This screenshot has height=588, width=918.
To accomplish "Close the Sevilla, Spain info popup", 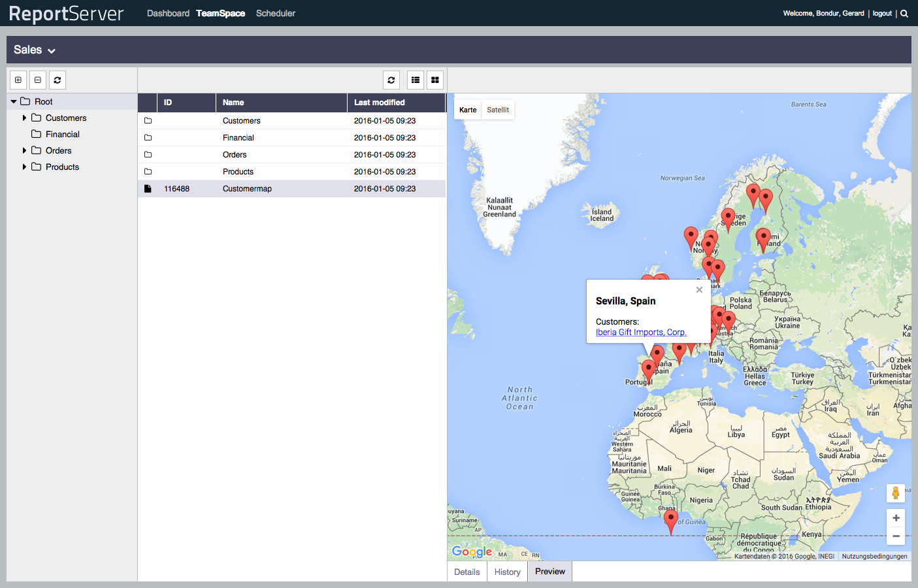I will [699, 289].
